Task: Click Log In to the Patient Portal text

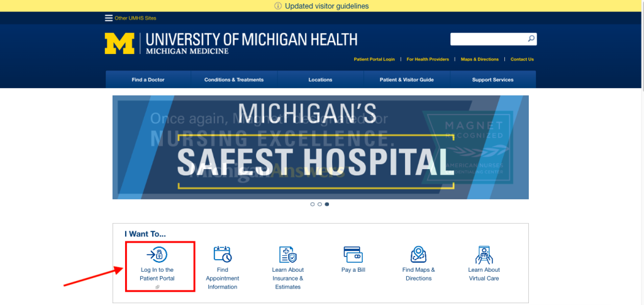Action: click(x=157, y=274)
